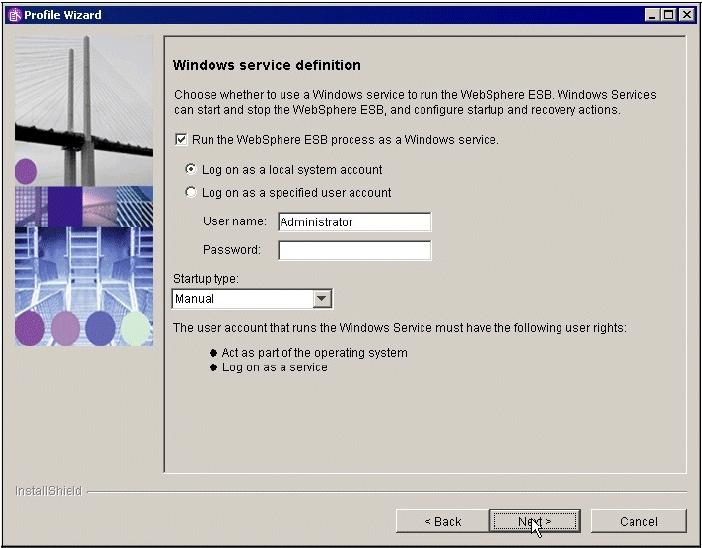Cancel the Profile Wizard
This screenshot has height=548, width=702.
click(x=638, y=521)
